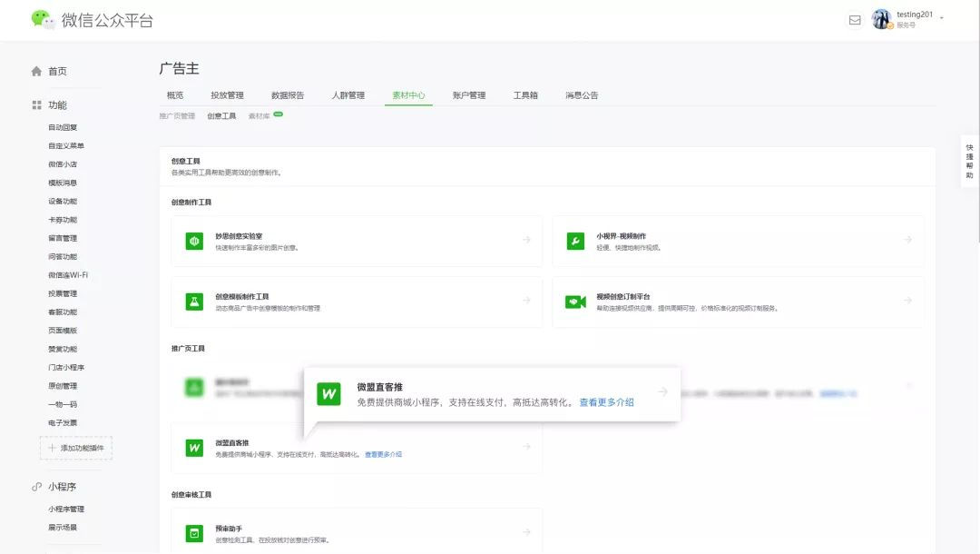Open 页面模板 in the sidebar
The height and width of the screenshot is (554, 980).
[63, 331]
